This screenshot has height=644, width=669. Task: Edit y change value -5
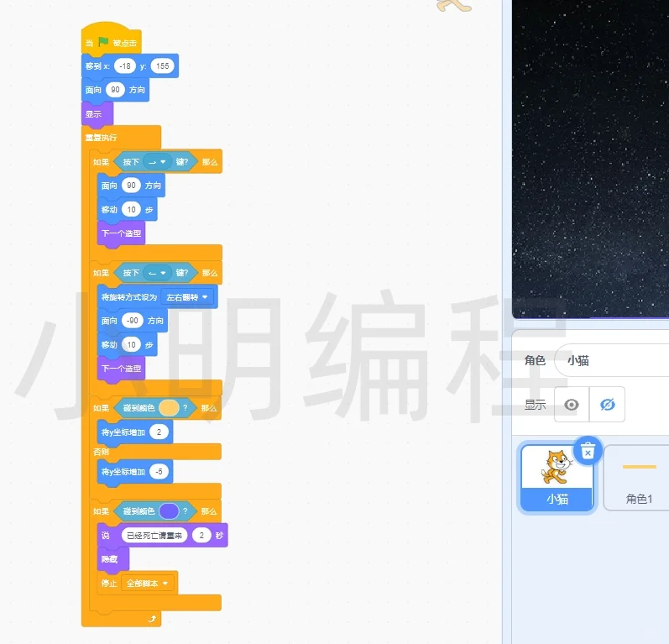point(159,472)
